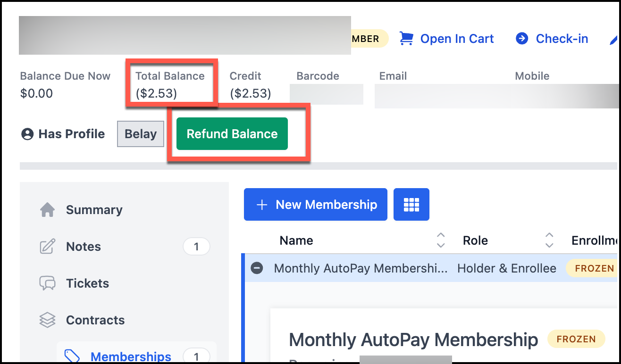
Task: Go to the Tickets sidebar section
Action: point(87,283)
